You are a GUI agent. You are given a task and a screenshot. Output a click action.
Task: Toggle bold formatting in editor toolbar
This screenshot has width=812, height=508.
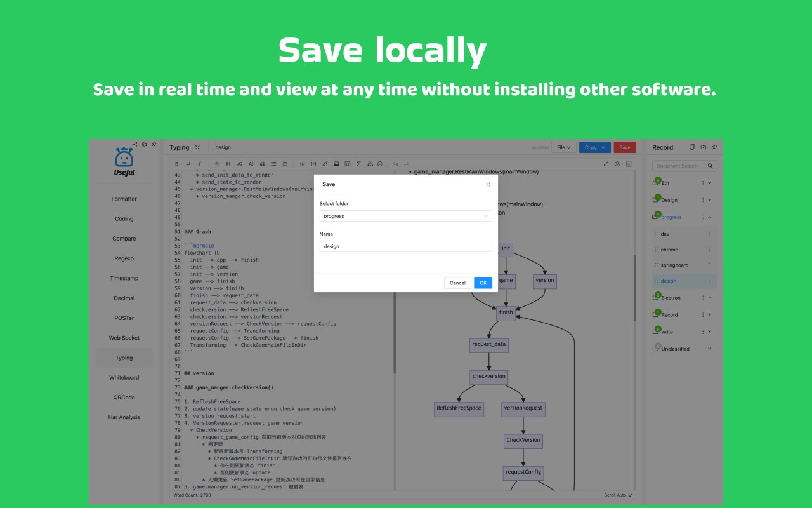tap(177, 164)
